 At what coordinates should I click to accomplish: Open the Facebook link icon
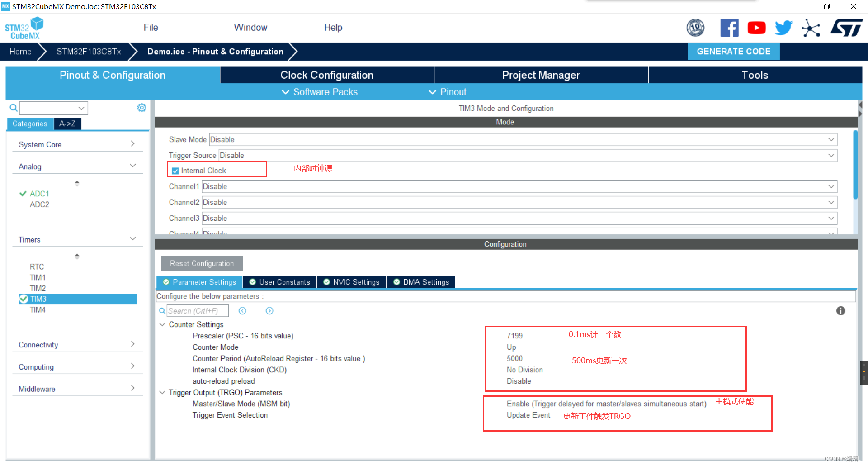pos(729,28)
